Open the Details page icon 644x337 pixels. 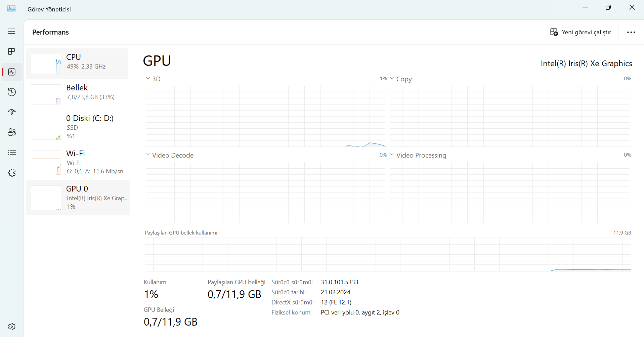pyautogui.click(x=12, y=152)
